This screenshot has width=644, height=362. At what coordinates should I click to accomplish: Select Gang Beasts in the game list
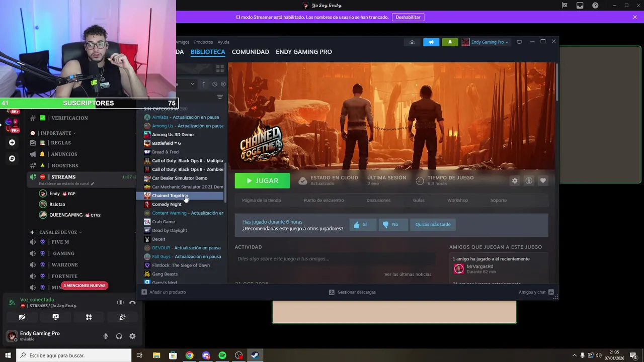[183, 274]
